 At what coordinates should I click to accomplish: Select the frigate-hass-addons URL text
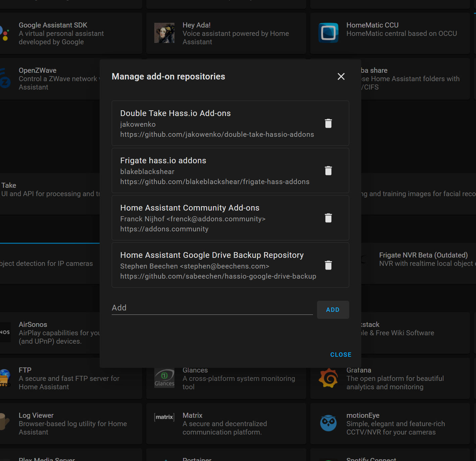pos(215,182)
